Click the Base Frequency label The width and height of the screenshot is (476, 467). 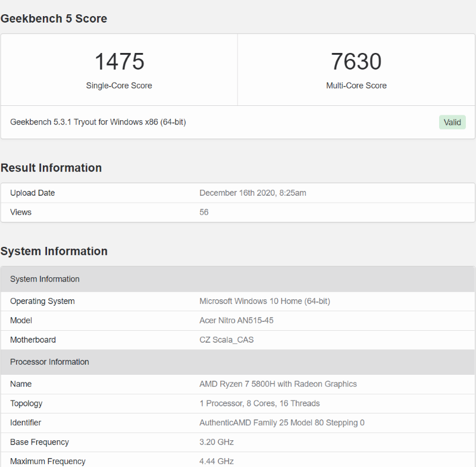point(39,442)
